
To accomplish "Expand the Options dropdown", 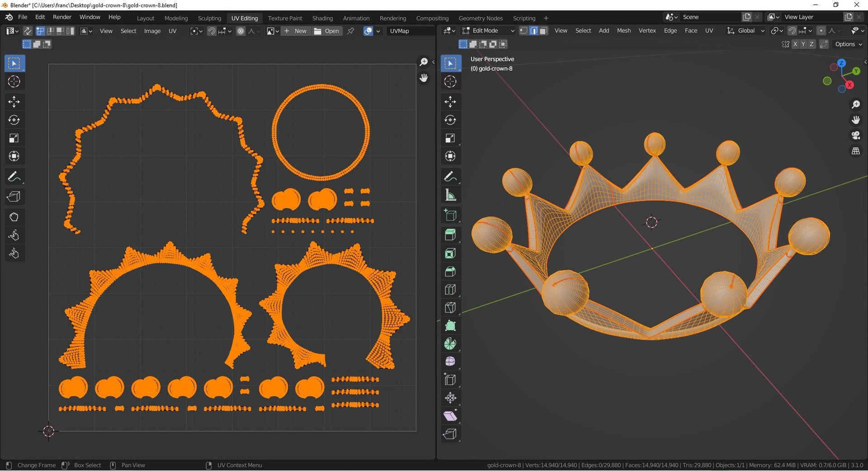I will pyautogui.click(x=848, y=44).
